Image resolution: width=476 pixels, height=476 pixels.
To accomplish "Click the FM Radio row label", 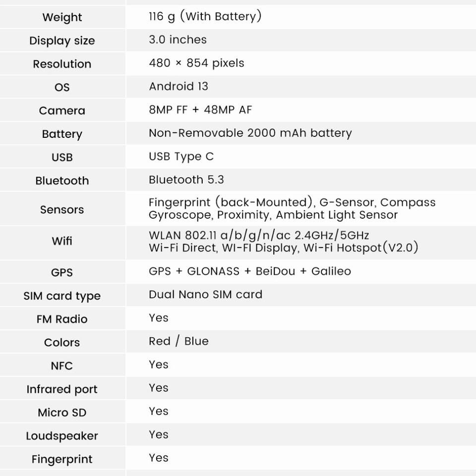I will click(62, 319).
